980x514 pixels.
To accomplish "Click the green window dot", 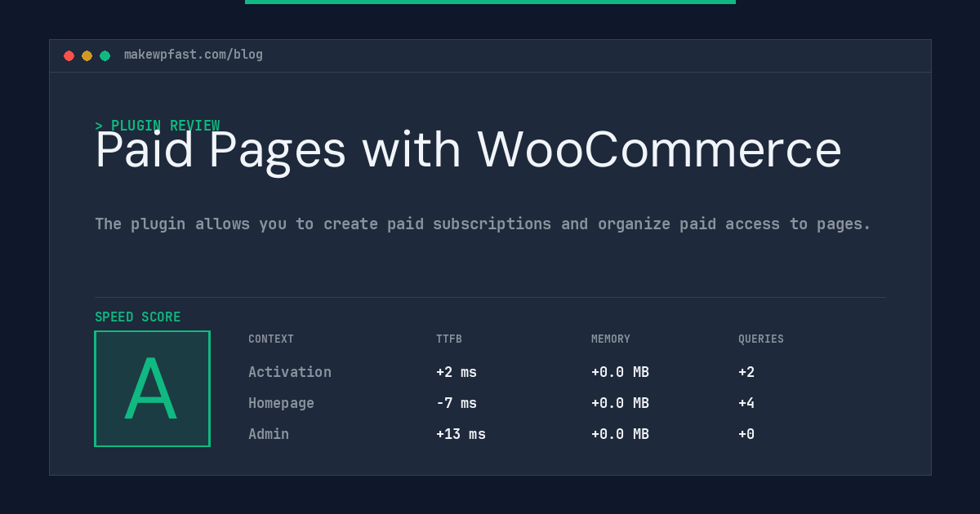I will click(x=105, y=55).
